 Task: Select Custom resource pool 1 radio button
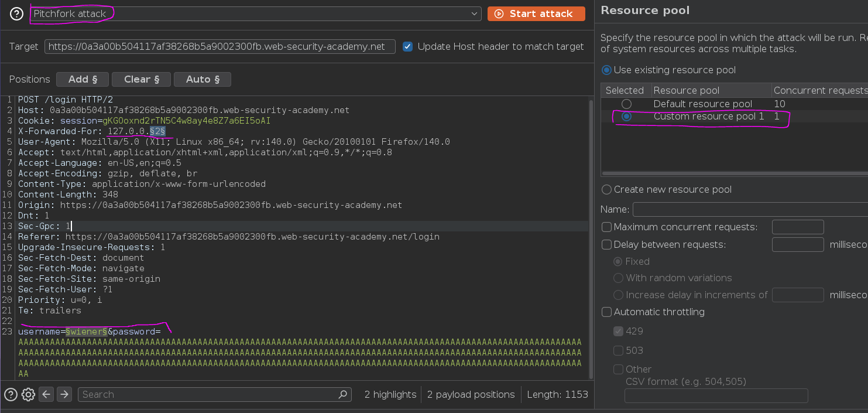pos(627,116)
